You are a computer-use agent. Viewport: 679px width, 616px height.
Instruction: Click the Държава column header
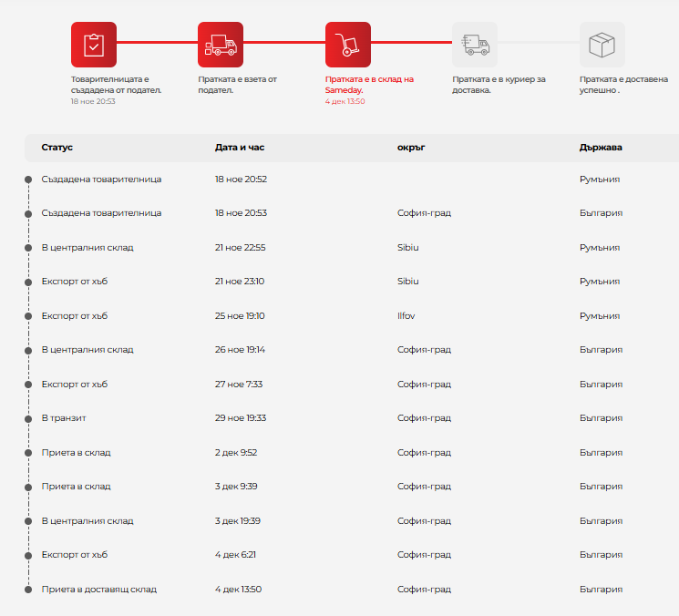click(601, 148)
